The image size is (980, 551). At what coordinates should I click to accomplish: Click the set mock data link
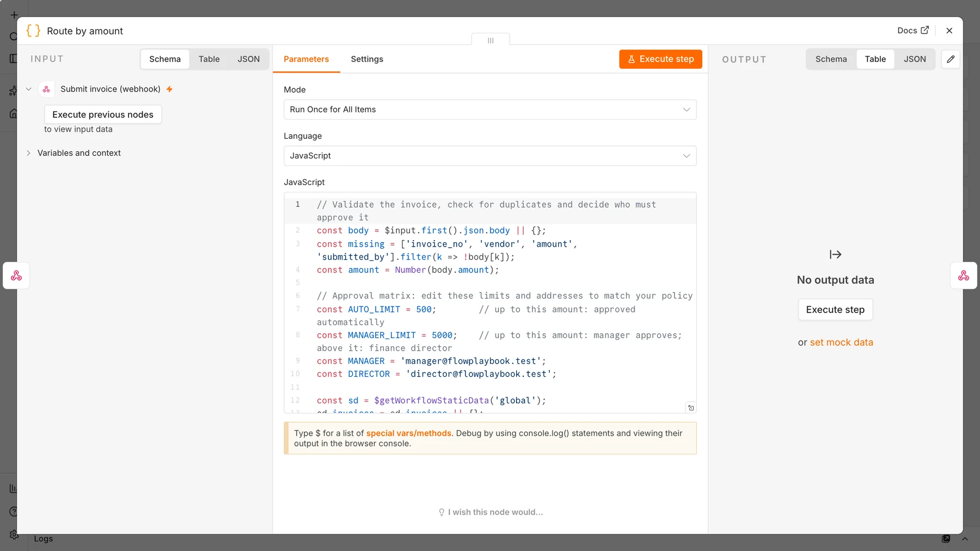coord(841,342)
